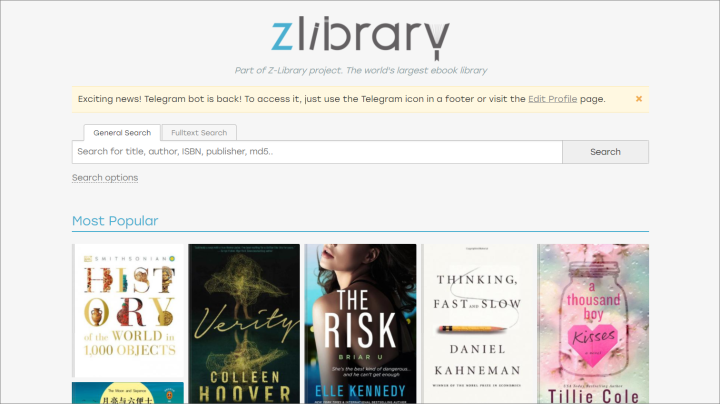Screen dimensions: 720x404
Task: Select The Risk by Elle Kennedy cover
Action: tap(360, 324)
